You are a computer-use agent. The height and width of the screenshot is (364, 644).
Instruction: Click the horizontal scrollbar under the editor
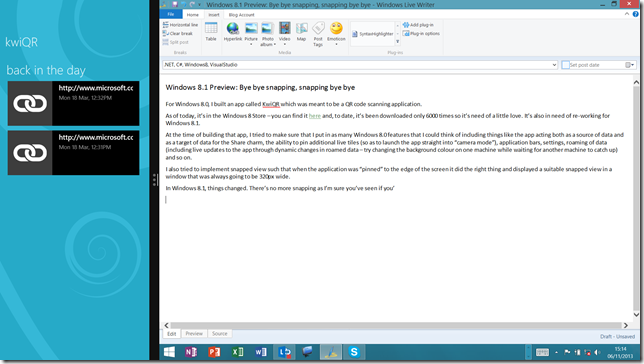(x=396, y=325)
